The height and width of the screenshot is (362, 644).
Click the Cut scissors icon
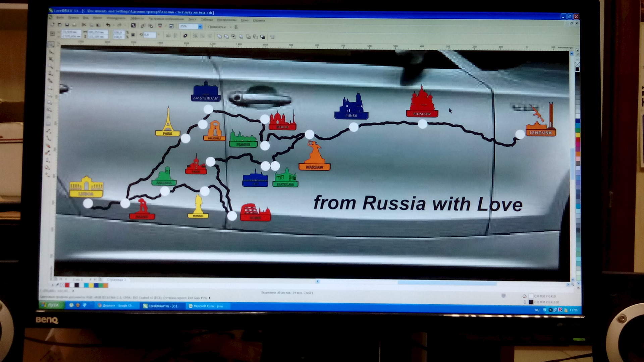point(84,25)
